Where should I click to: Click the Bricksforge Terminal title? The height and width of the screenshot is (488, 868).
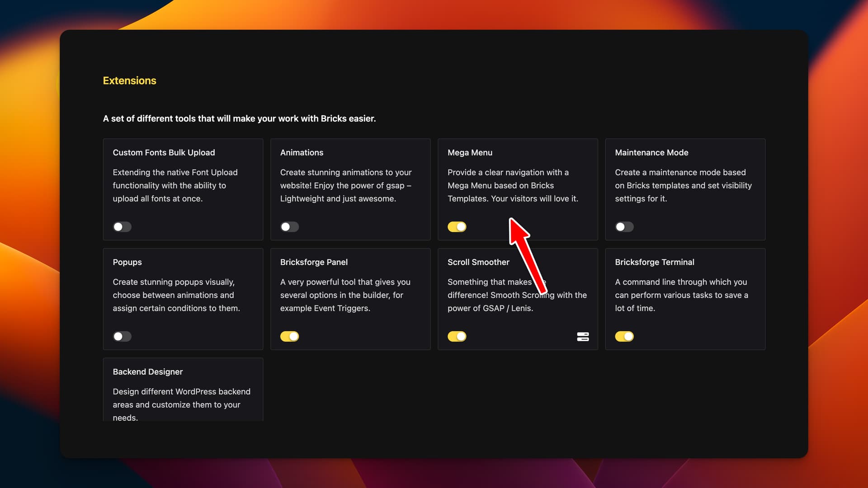point(654,263)
